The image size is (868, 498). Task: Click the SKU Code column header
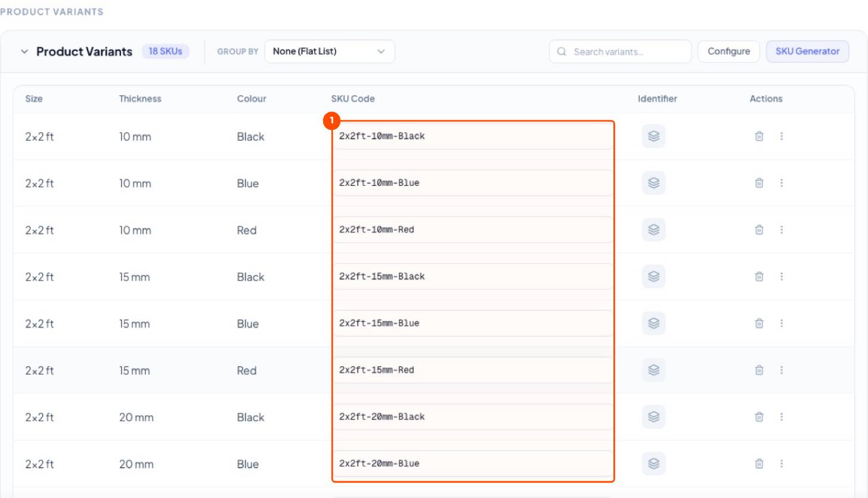tap(353, 99)
